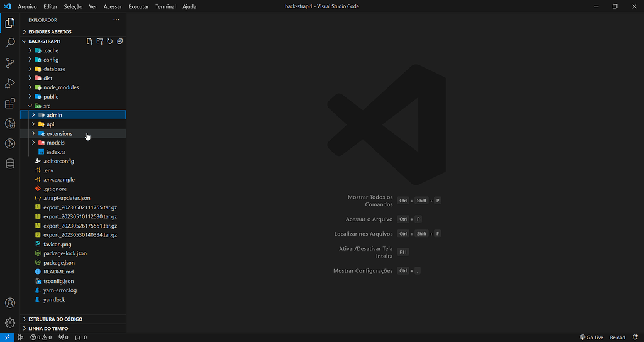
Task: Open the Arquivo menu
Action: (x=27, y=6)
